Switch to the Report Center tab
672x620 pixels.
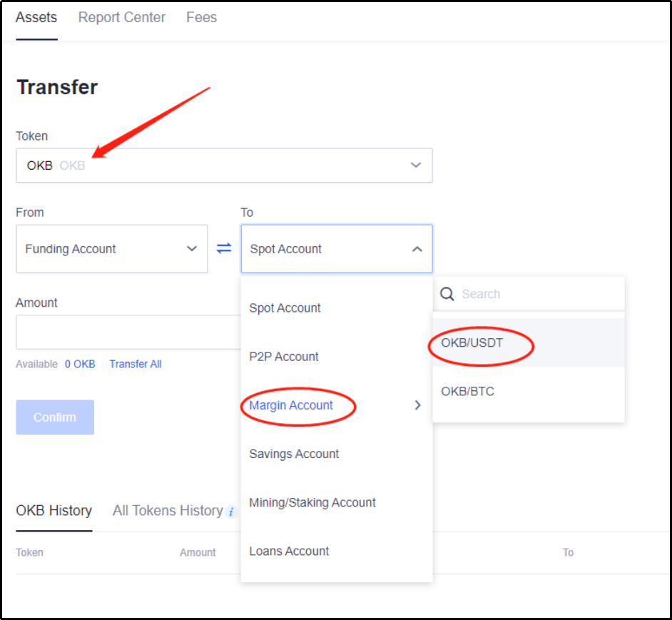coord(122,17)
